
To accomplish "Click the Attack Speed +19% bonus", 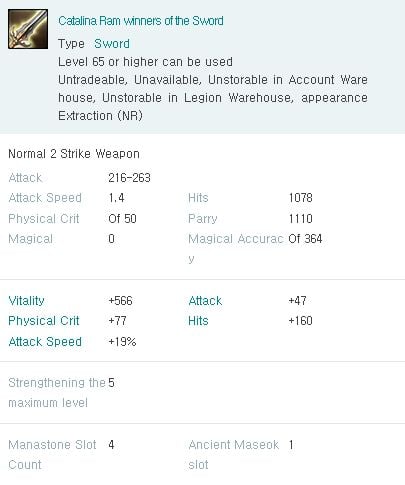I will tap(122, 342).
